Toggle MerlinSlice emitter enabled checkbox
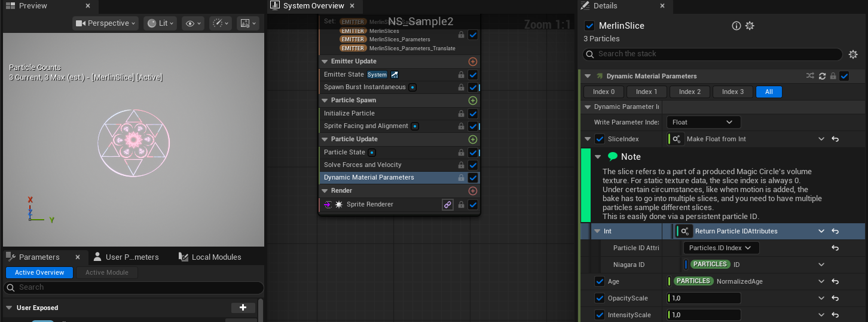This screenshot has height=322, width=868. (x=589, y=26)
